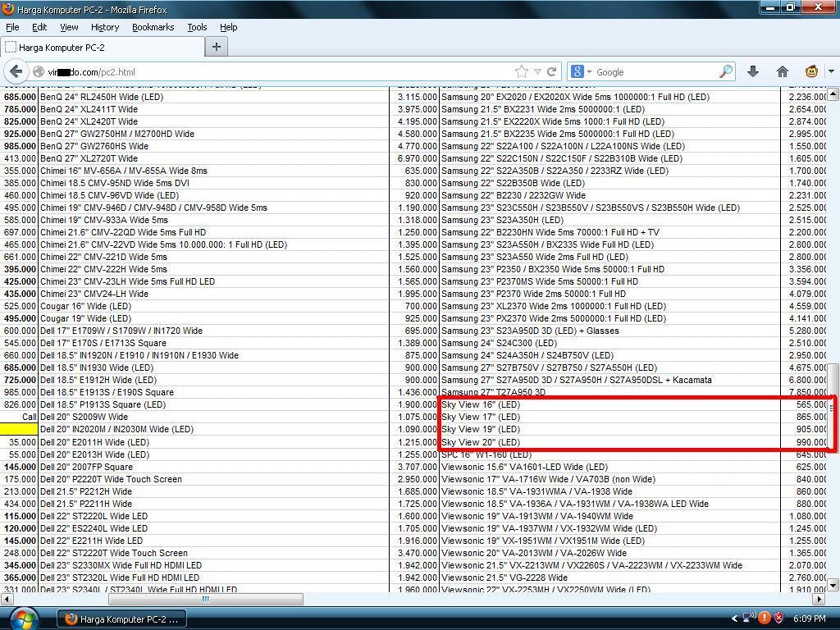
Task: Expand dropdown arrow beside monkey add-on icon
Action: click(829, 72)
